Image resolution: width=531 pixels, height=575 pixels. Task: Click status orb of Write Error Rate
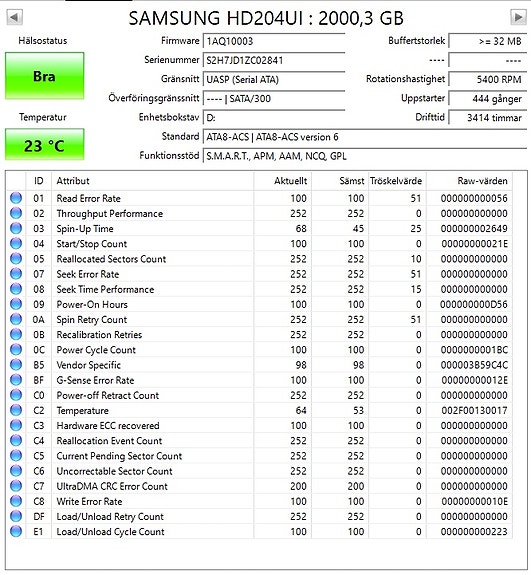pyautogui.click(x=16, y=501)
